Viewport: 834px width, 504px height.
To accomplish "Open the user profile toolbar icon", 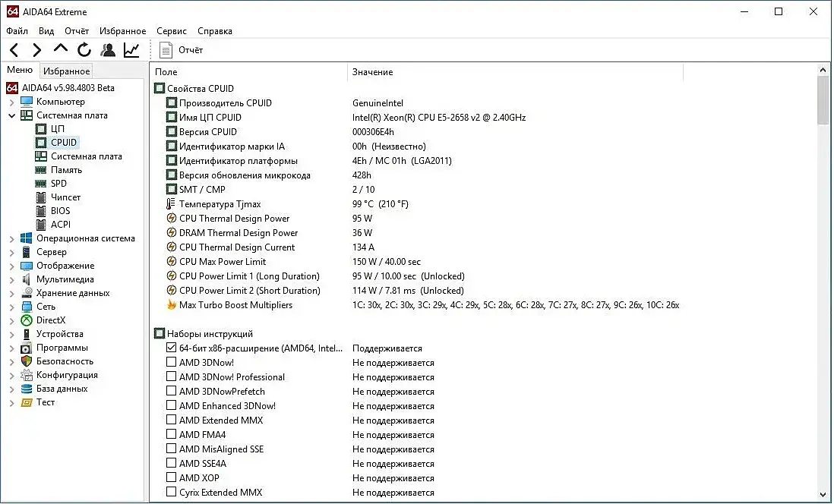I will click(108, 50).
